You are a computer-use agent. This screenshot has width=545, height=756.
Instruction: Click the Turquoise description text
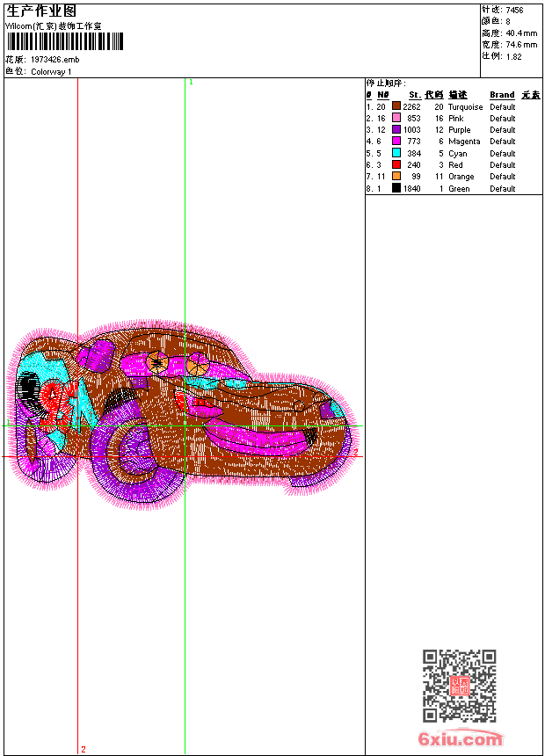pyautogui.click(x=465, y=107)
